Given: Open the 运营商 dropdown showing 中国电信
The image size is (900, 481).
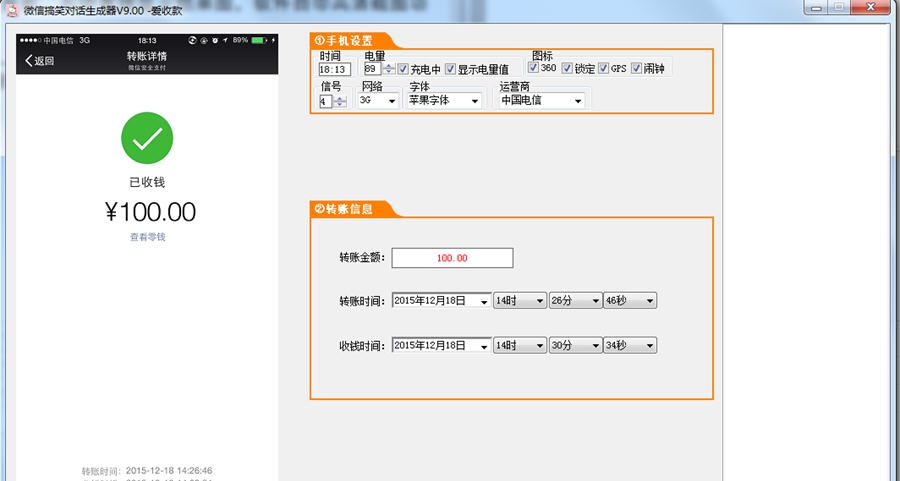Looking at the screenshot, I should coord(542,100).
